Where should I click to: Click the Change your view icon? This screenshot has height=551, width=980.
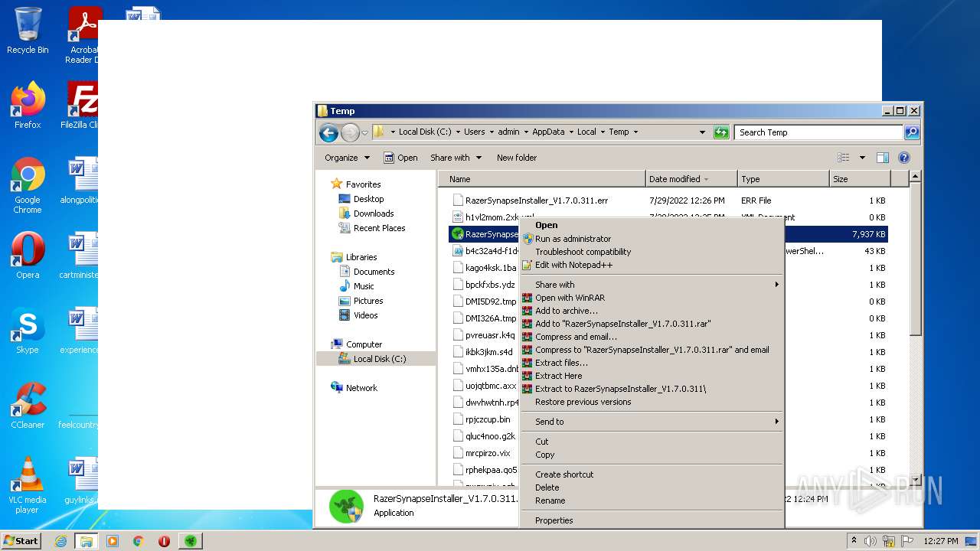pos(844,158)
